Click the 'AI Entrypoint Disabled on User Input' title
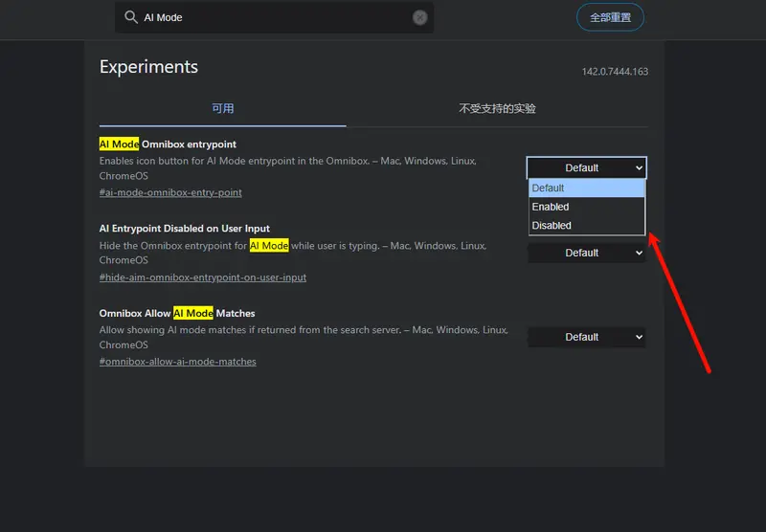The height and width of the screenshot is (532, 766). pyautogui.click(x=185, y=229)
